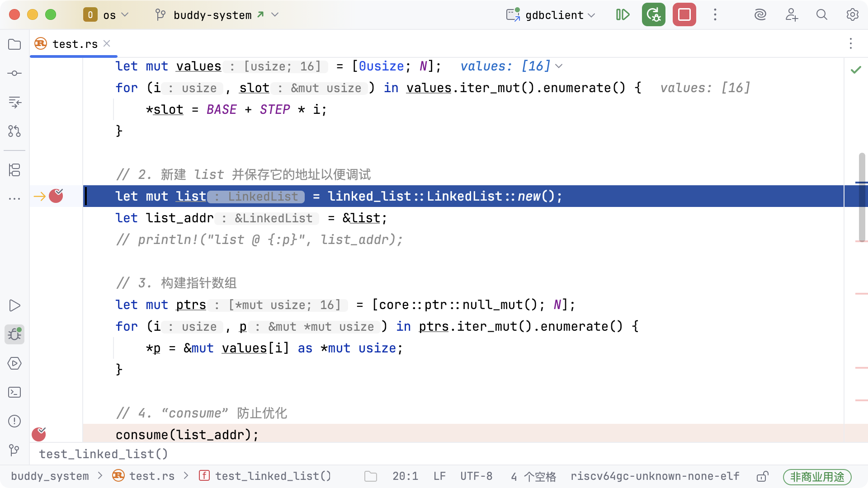
Task: Stop the gdbclient debug session
Action: coord(684,15)
